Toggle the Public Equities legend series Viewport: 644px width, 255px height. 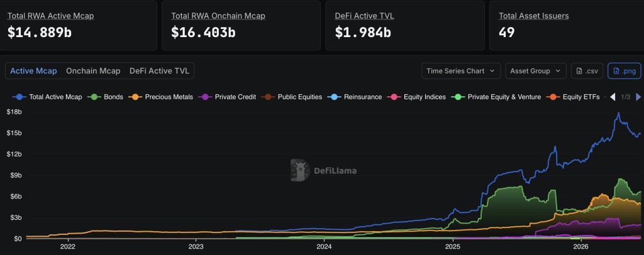pos(292,97)
